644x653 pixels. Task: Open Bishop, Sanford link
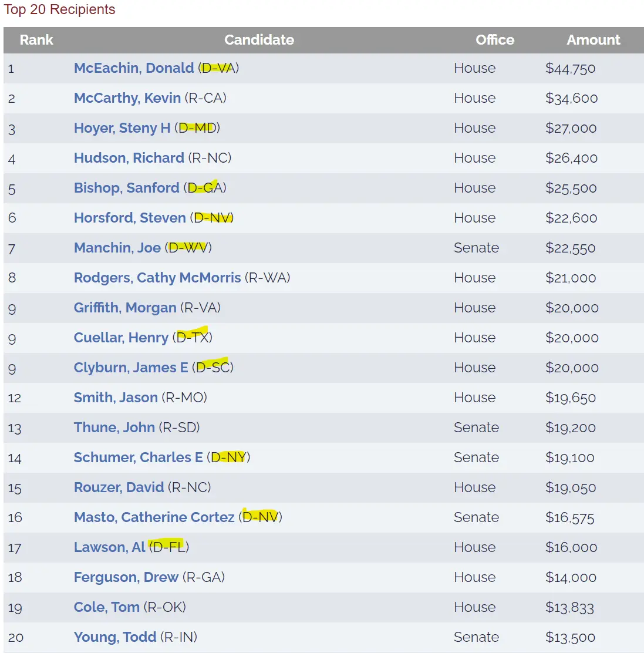(x=126, y=188)
